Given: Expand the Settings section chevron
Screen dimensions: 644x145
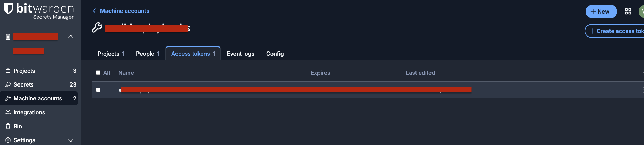Looking at the screenshot, I should coord(71,140).
